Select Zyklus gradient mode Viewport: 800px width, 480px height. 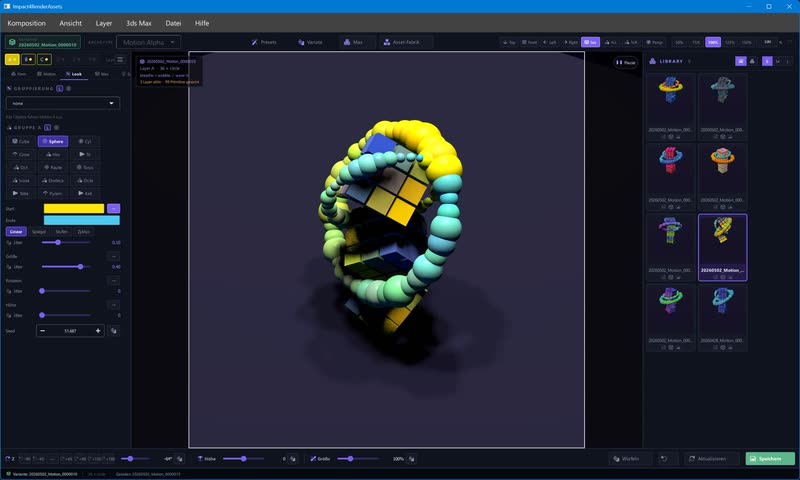click(84, 232)
